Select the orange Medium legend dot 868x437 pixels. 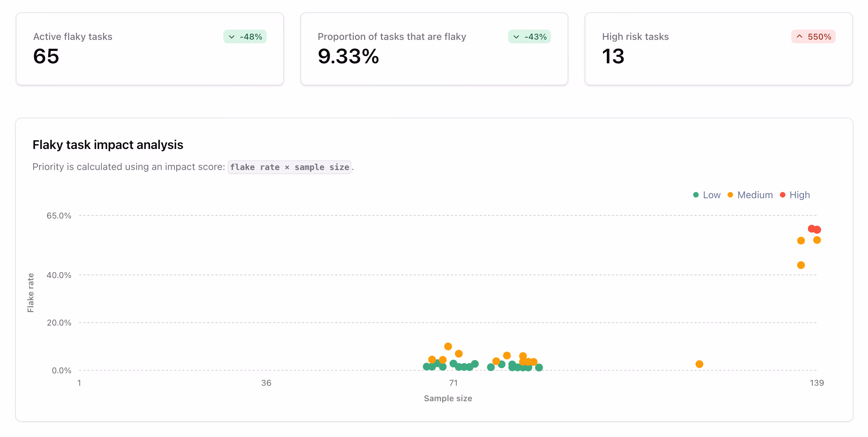coord(730,195)
